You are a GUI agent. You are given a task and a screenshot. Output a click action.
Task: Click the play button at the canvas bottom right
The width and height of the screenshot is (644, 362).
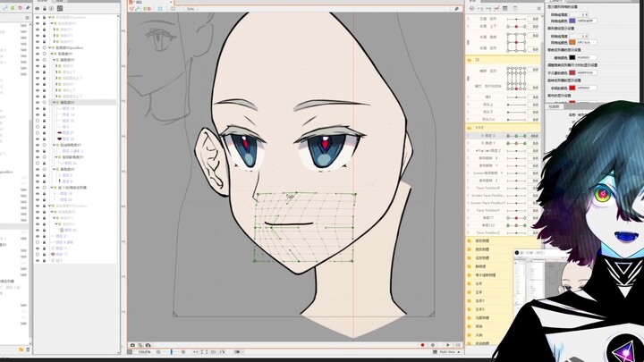coord(445,345)
